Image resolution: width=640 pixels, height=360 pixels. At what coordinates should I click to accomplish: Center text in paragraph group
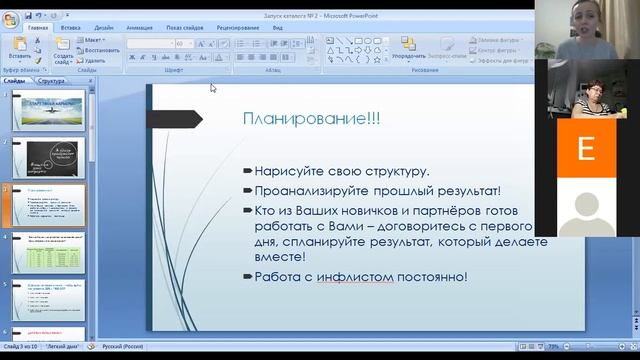[251, 57]
